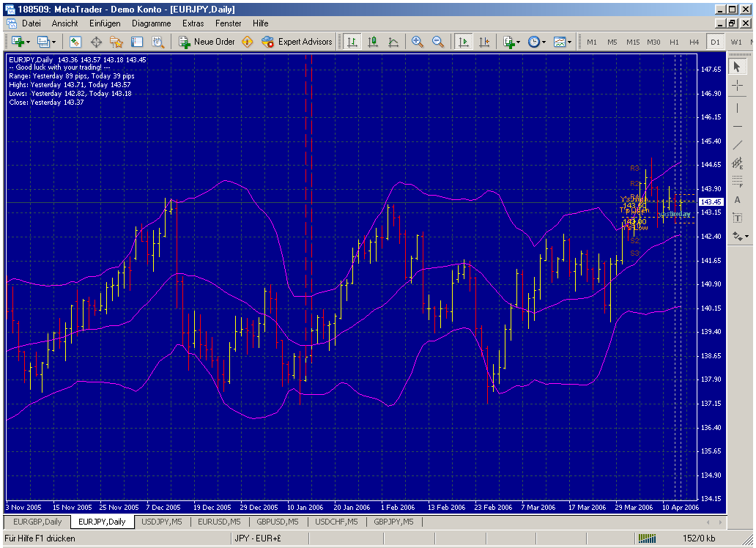Restore the inner chart window
This screenshot has height=548, width=756.
pyautogui.click(x=733, y=23)
